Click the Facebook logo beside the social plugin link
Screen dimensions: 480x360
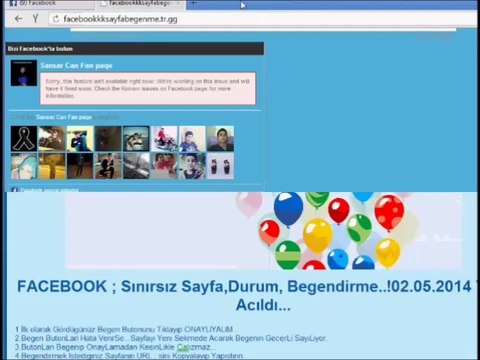tap(14, 190)
